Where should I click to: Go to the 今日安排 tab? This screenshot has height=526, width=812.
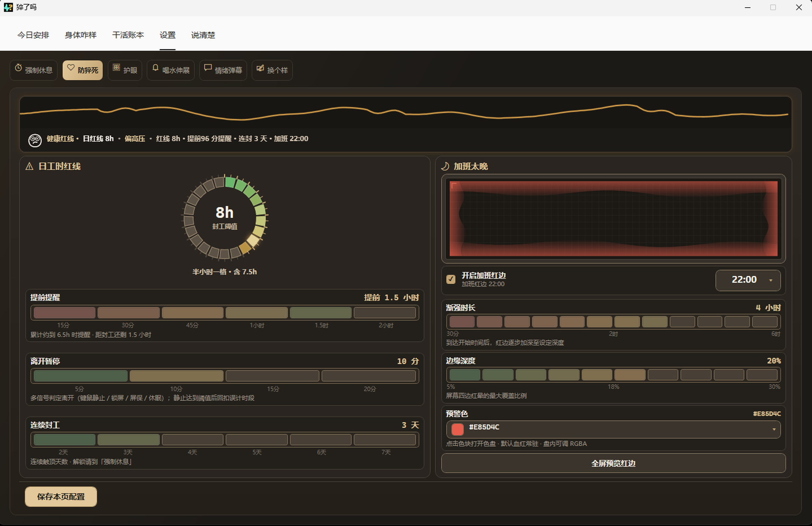pos(33,35)
